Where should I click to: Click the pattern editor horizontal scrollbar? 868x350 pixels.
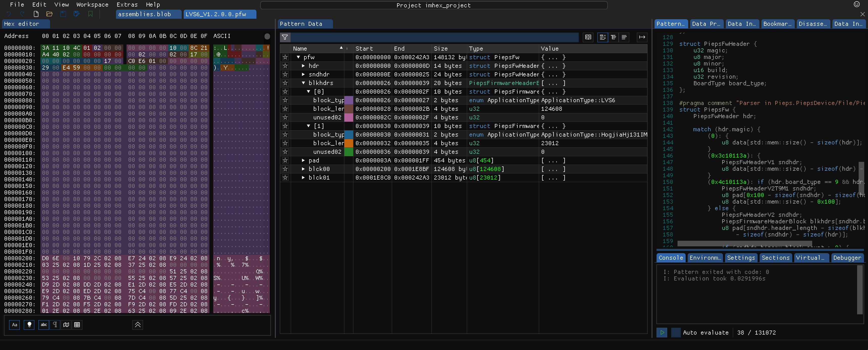(745, 244)
